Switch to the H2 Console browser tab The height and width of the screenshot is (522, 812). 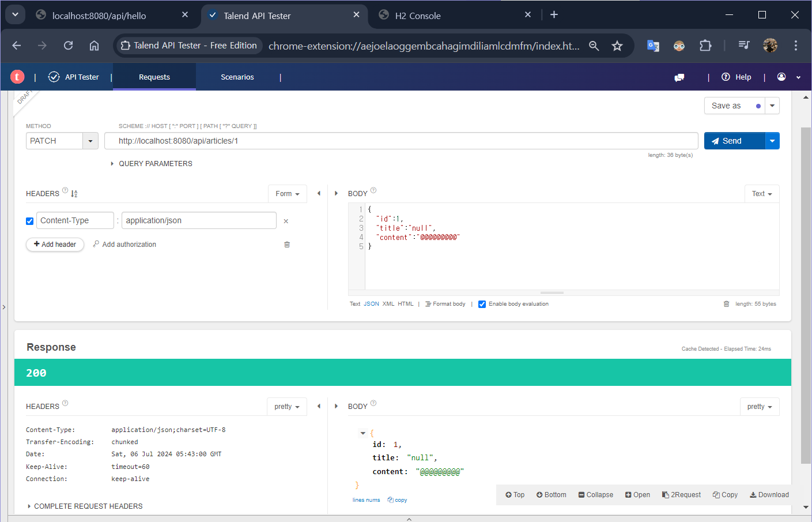point(454,16)
